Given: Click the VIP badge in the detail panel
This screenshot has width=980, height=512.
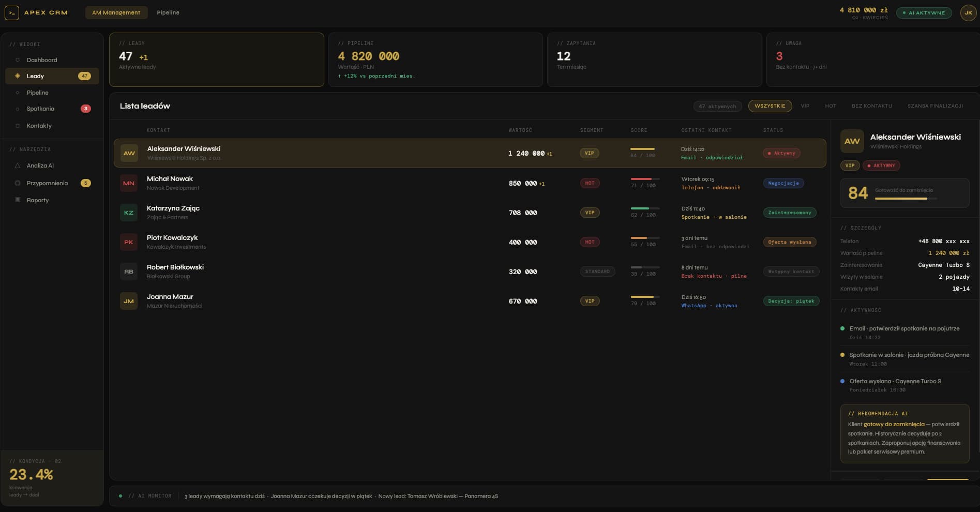Looking at the screenshot, I should click(x=850, y=165).
